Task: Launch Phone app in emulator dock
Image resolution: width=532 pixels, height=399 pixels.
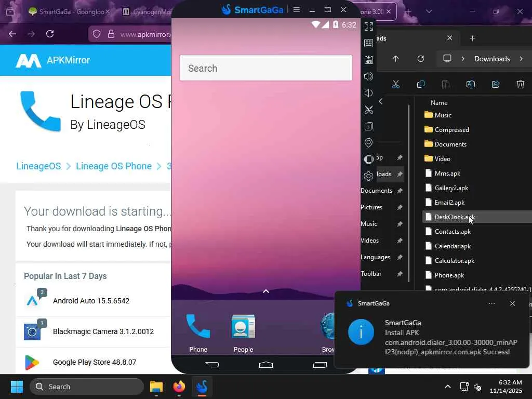Action: (198, 332)
